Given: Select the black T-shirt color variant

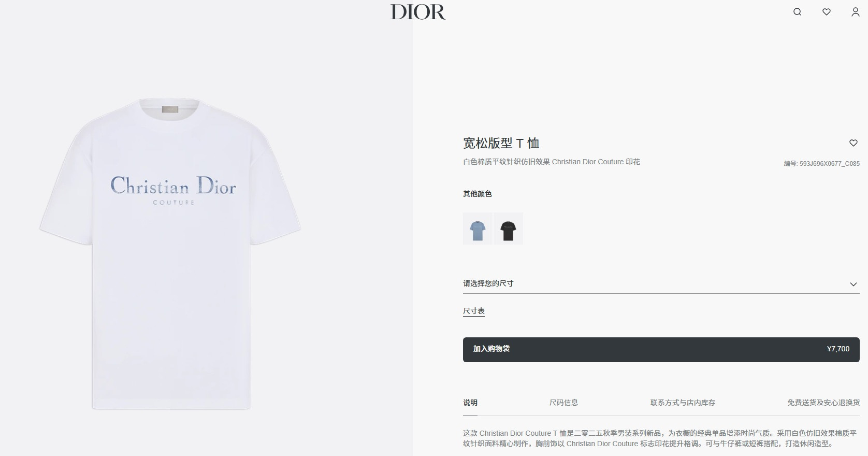Looking at the screenshot, I should 508,229.
